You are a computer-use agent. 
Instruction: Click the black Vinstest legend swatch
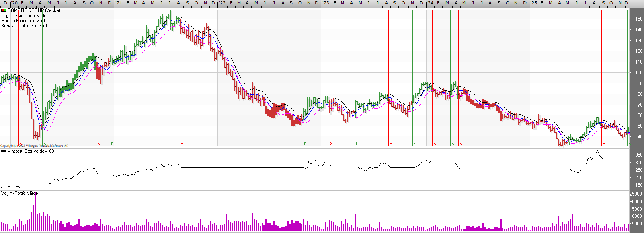click(4, 151)
